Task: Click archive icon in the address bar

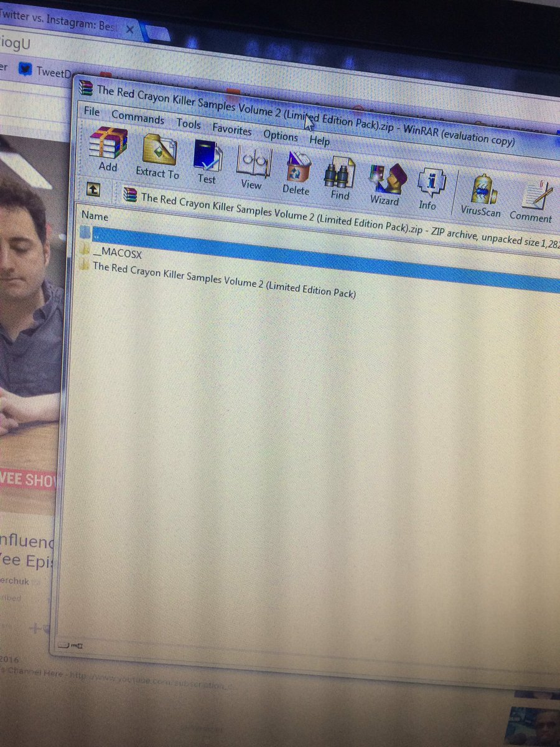Action: [130, 194]
